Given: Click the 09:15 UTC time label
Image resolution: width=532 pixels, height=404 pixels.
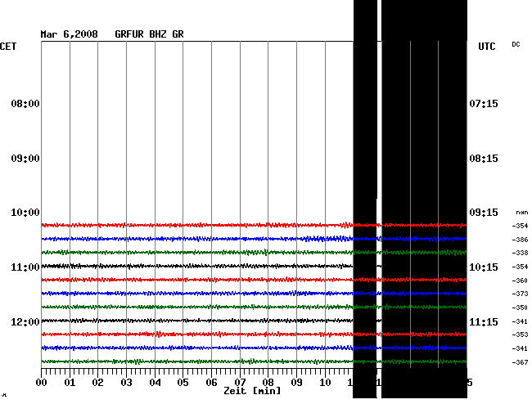Looking at the screenshot, I should (484, 213).
